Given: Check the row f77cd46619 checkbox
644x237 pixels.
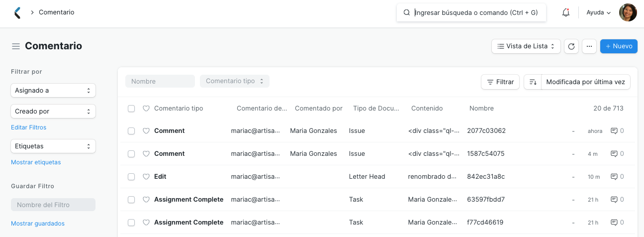Looking at the screenshot, I should (131, 223).
